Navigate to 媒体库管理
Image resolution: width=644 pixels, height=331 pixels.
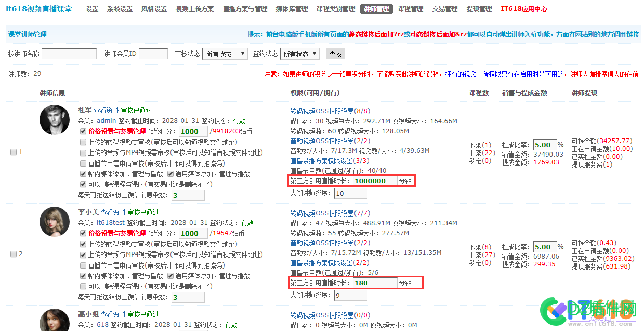coord(291,9)
